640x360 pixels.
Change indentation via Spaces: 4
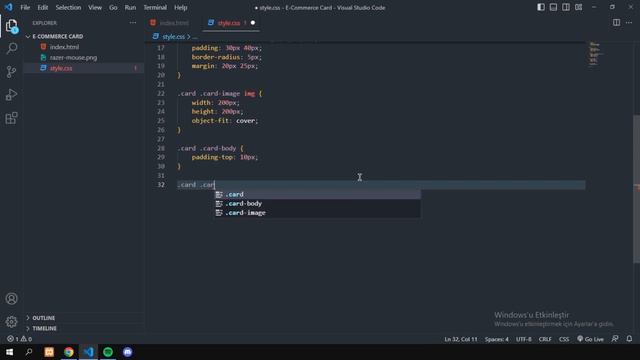tap(496, 339)
